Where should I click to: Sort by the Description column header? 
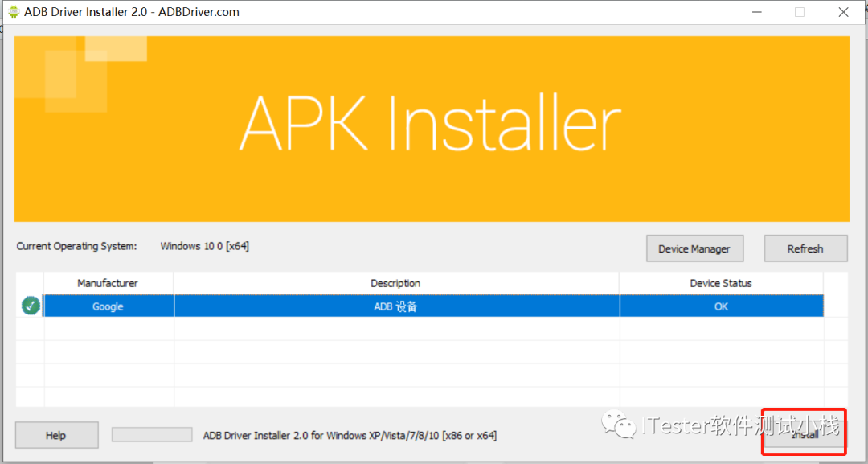(395, 283)
